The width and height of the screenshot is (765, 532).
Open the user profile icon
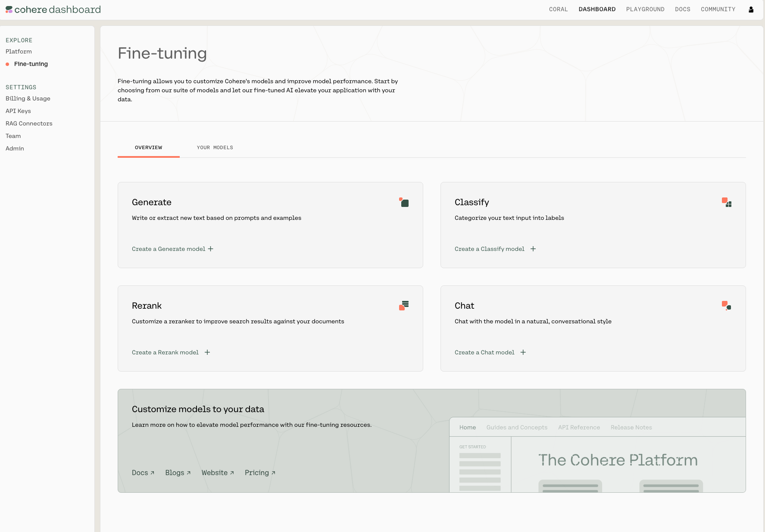(751, 9)
